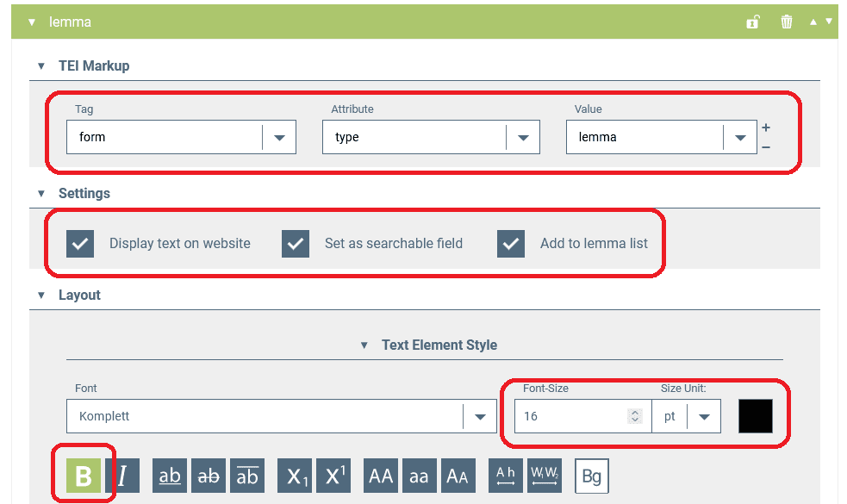Apply strikethrough text style
Image resolution: width=847 pixels, height=504 pixels.
click(x=209, y=476)
